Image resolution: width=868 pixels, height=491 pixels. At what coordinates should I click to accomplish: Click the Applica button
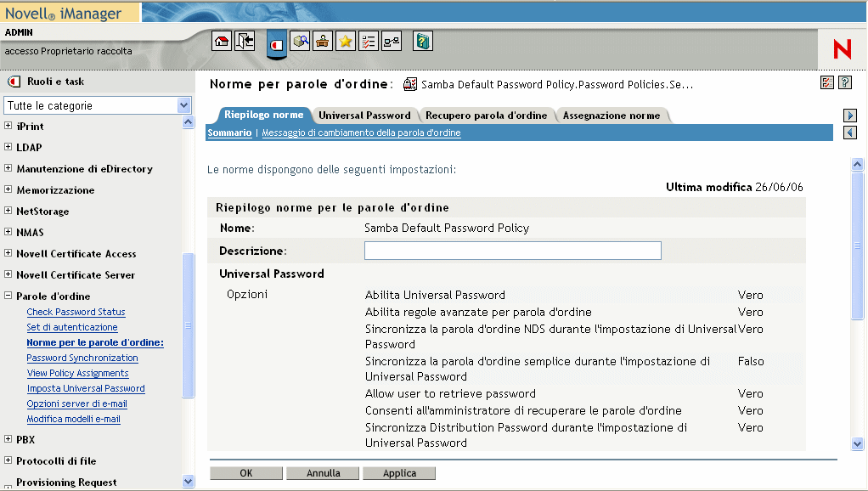click(399, 473)
